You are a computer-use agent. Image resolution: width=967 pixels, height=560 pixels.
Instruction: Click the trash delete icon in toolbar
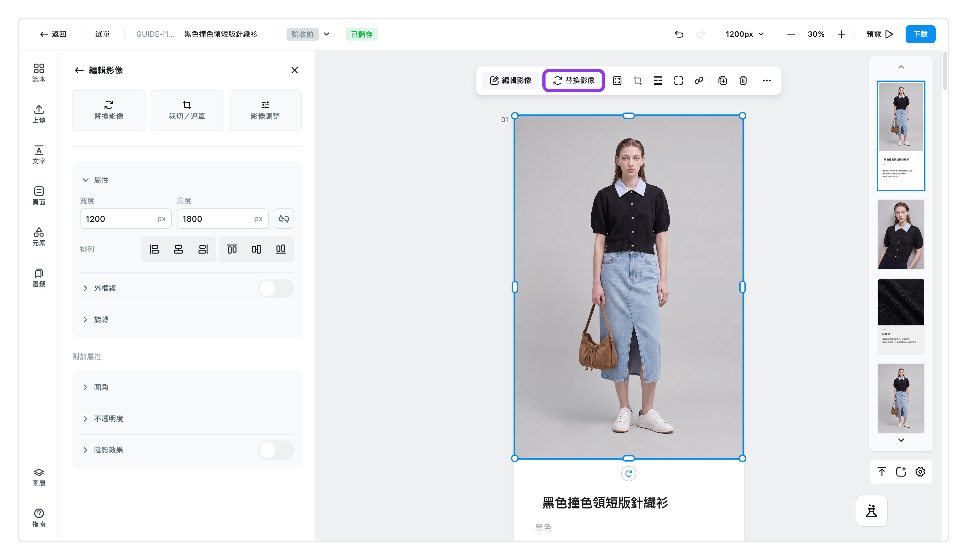743,81
